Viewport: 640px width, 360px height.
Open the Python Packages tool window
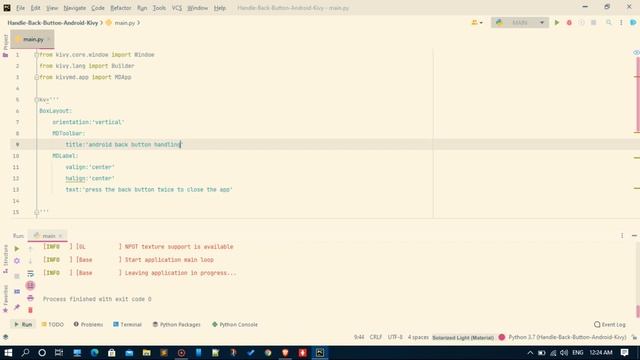[x=177, y=324]
